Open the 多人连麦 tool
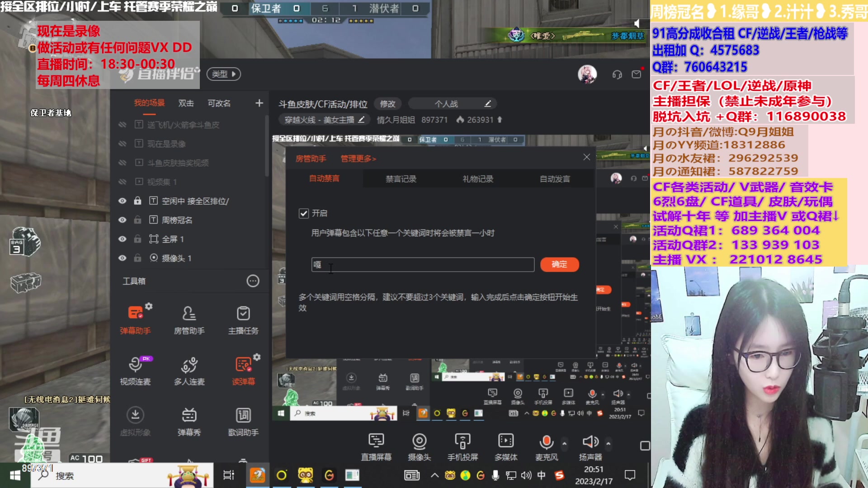 pos(189,371)
